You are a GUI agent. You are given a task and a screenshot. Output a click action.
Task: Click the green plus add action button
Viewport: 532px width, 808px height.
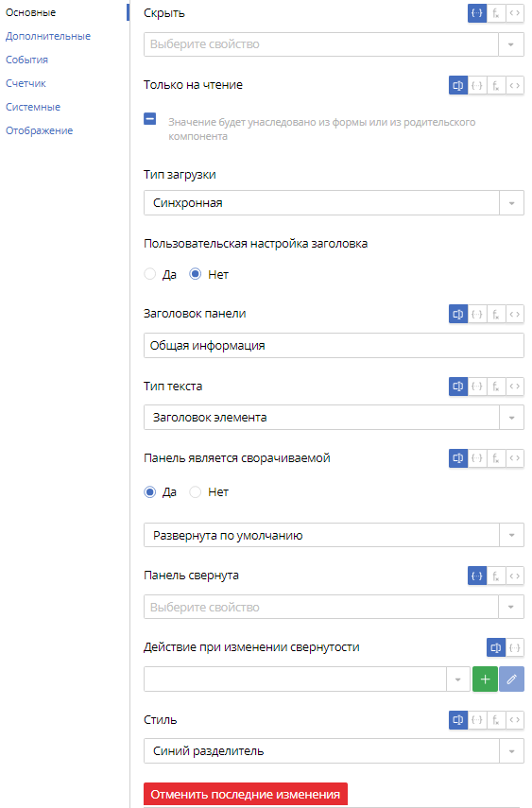click(x=485, y=679)
